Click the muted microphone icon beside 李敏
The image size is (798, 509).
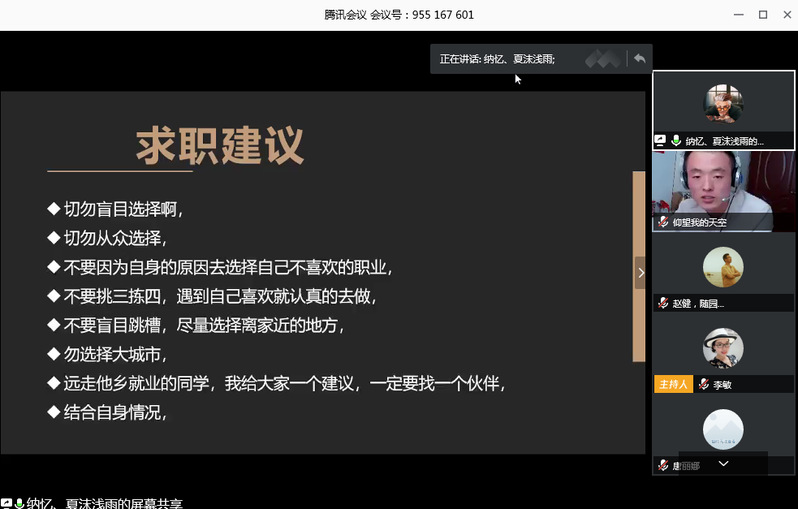pyautogui.click(x=704, y=384)
